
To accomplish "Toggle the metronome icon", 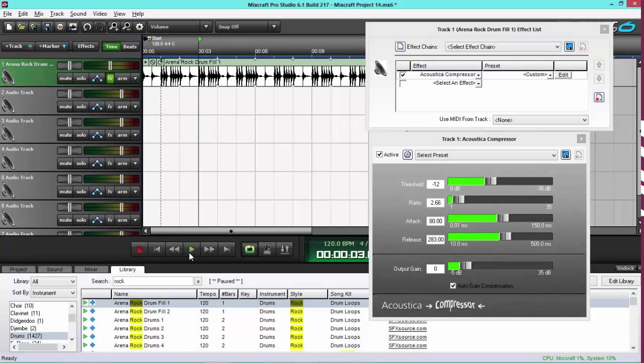I will coord(268,249).
